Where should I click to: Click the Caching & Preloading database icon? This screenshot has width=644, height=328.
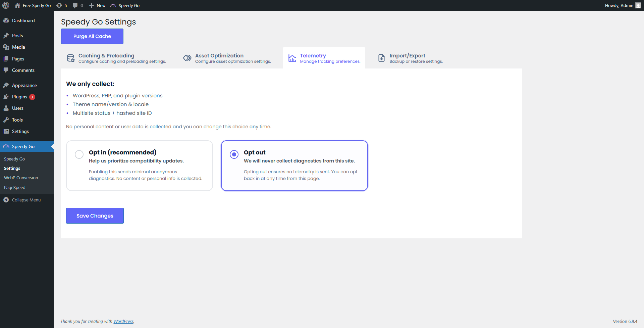pos(71,58)
